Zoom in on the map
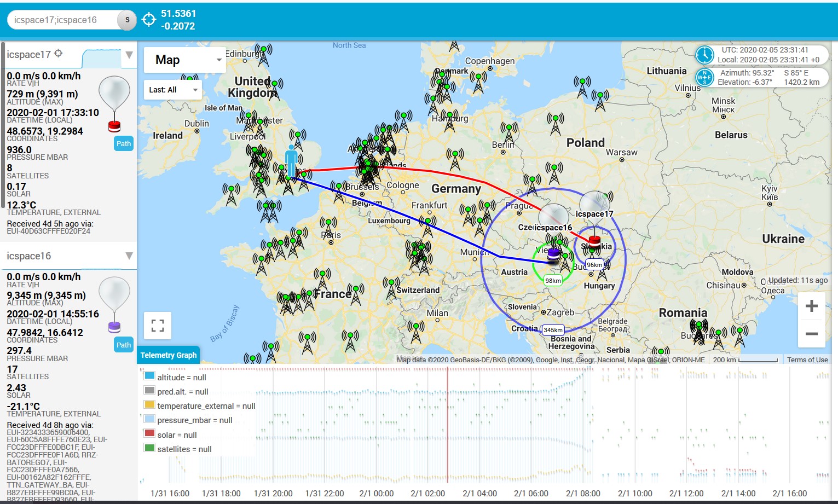This screenshot has height=504, width=838. point(812,306)
